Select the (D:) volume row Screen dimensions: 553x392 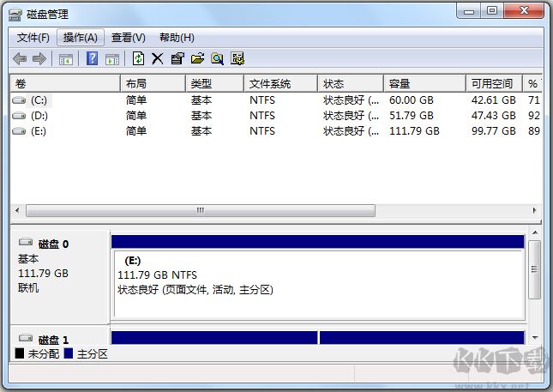(276, 116)
